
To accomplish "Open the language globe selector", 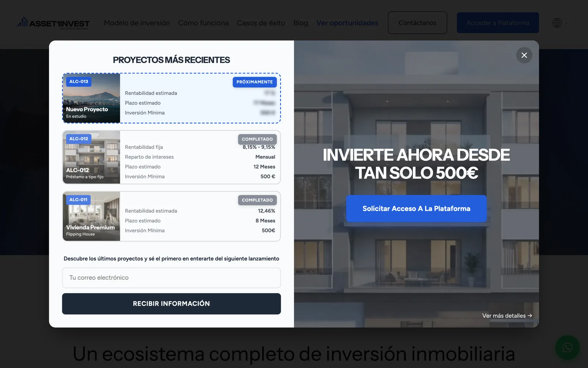I will tap(557, 23).
